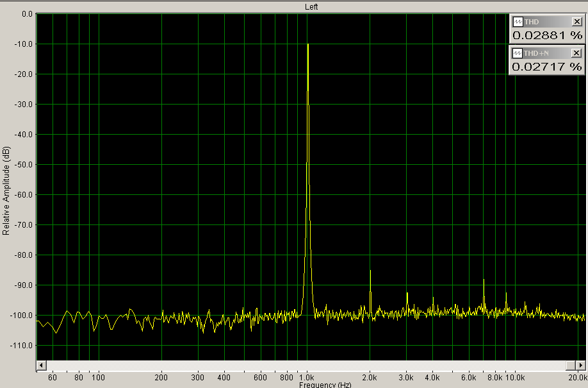This screenshot has height=388, width=588.
Task: Click the scrollbar left arrow
Action: click(41, 365)
